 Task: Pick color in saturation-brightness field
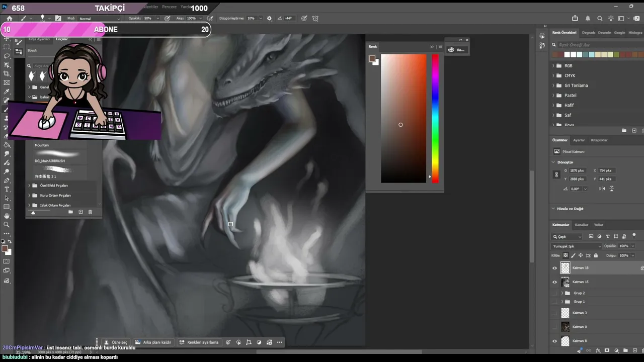404,119
